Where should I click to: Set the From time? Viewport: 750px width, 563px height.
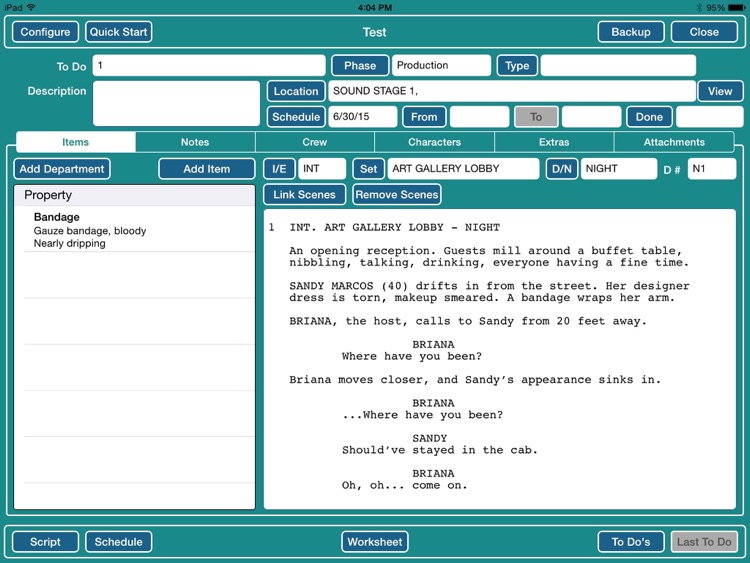(424, 117)
